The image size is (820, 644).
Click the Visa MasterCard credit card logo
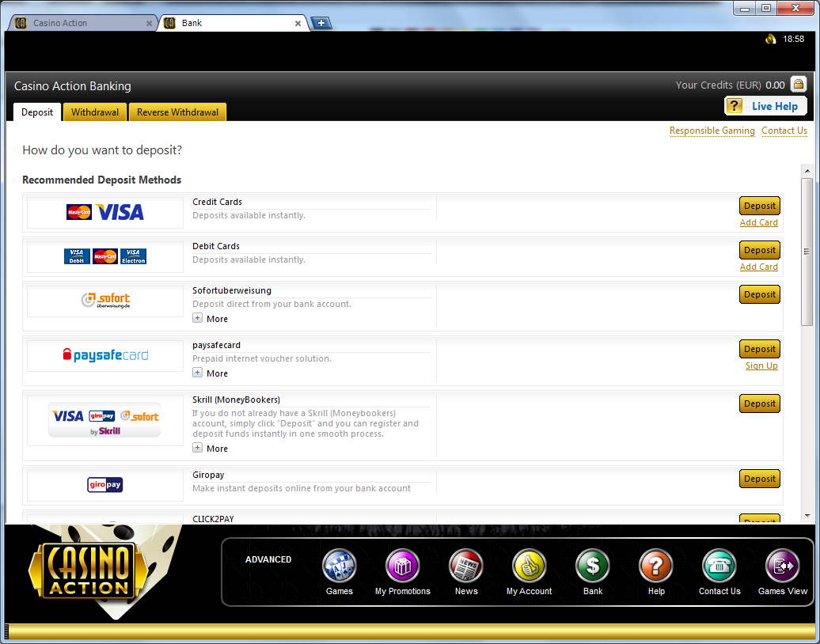(105, 212)
